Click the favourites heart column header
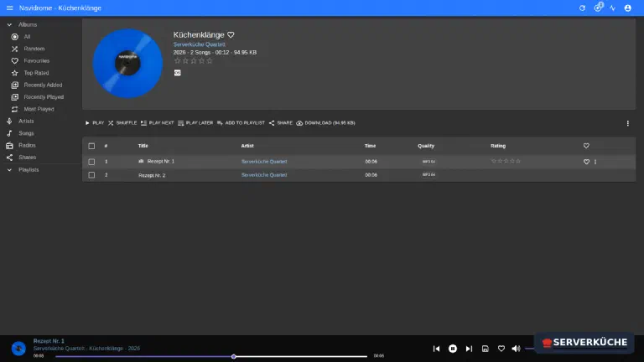 click(586, 146)
